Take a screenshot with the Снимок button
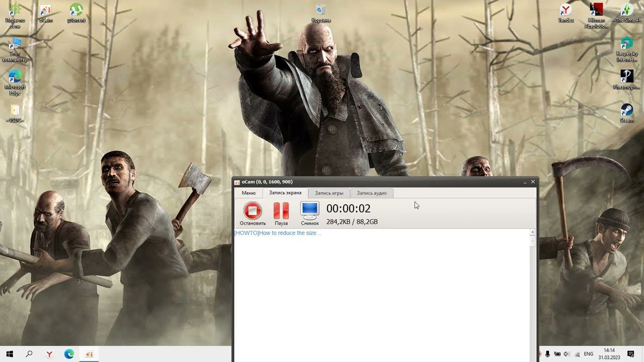 [x=310, y=213]
